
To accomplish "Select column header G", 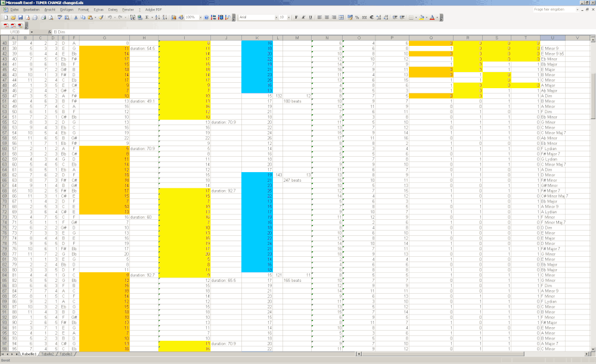I will (104, 38).
